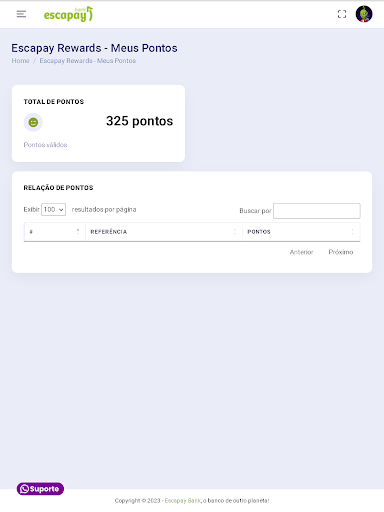The width and height of the screenshot is (384, 512).
Task: Focus the Buscar por search field
Action: tap(317, 211)
